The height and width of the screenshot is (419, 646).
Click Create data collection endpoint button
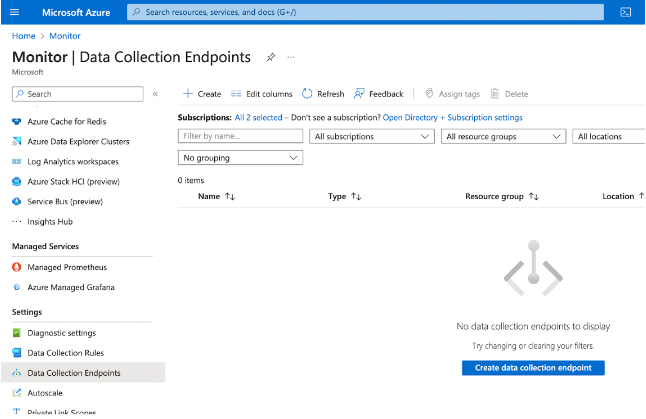(x=533, y=368)
